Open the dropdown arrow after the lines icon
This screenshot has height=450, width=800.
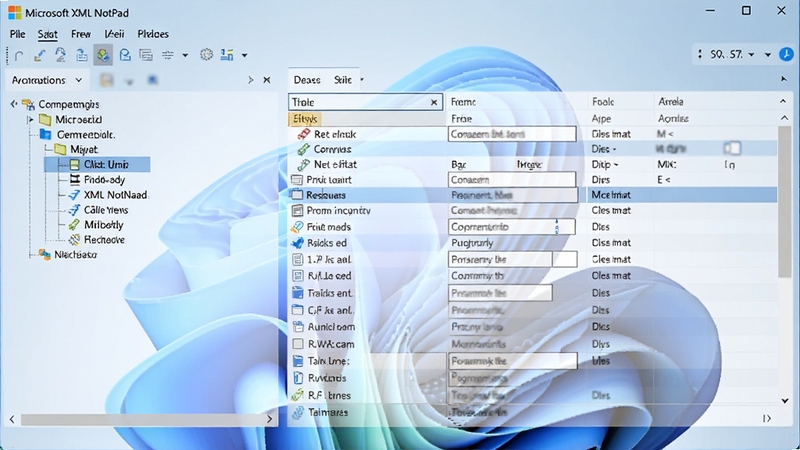click(x=185, y=55)
